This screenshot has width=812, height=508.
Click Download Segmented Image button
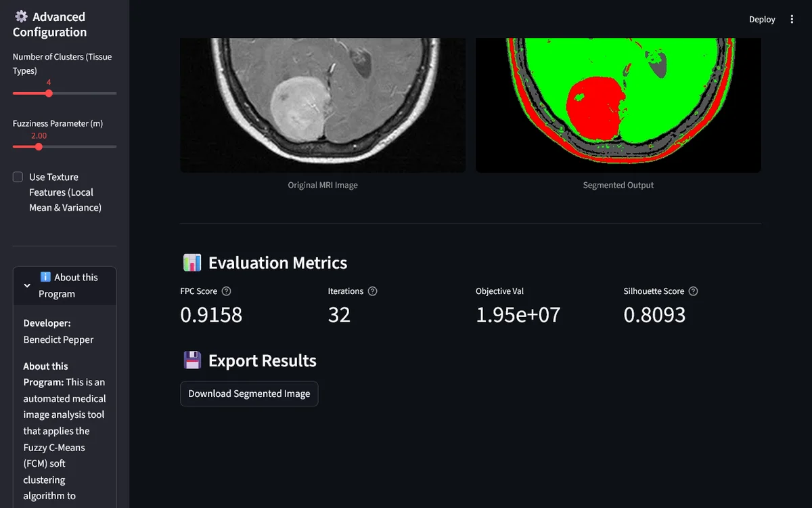[x=249, y=394]
